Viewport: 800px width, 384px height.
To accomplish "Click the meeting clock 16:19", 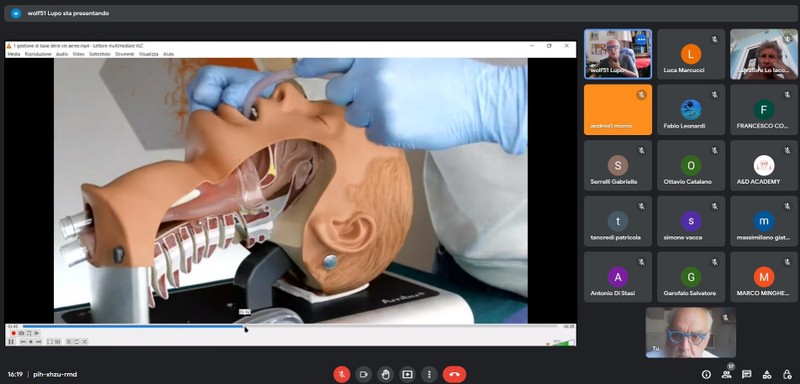I will [15, 374].
